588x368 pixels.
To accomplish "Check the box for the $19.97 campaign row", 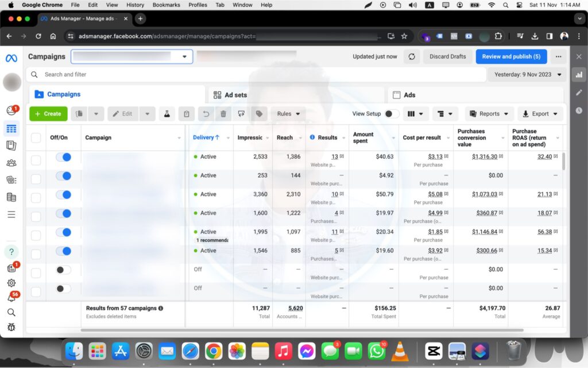I will 36,217.
